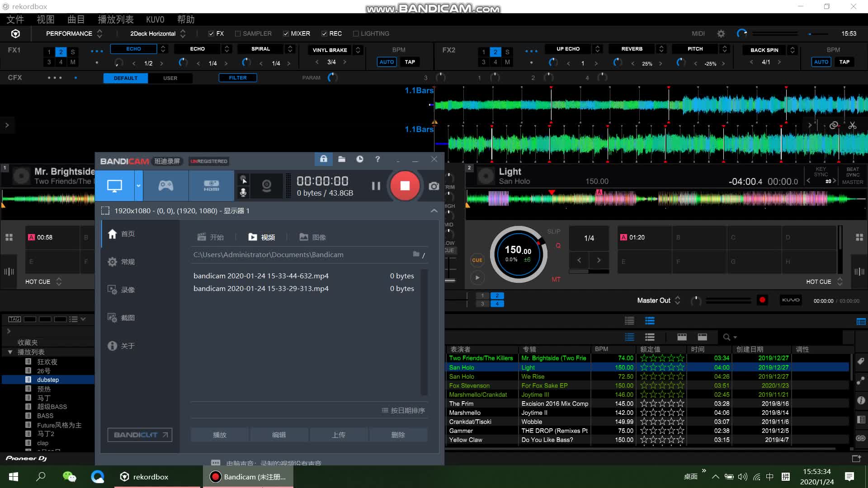
Task: Open the FX1 SPIRAL effect selector
Action: click(290, 49)
